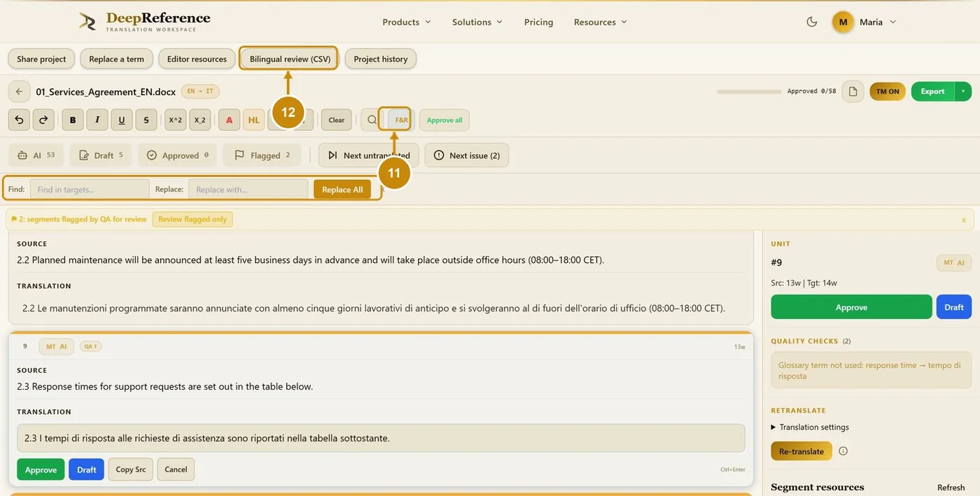Click the glossary term not used warning
Image resolution: width=980 pixels, height=496 pixels.
click(871, 371)
